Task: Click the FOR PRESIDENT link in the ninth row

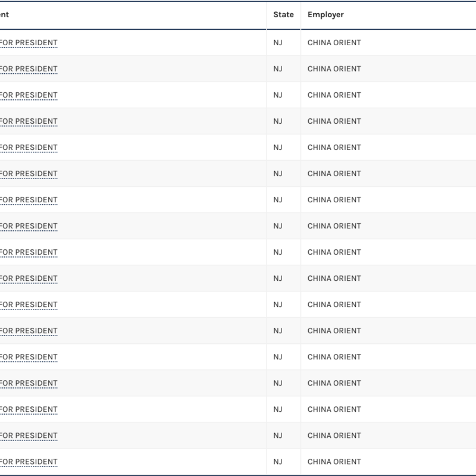Action: 29,252
